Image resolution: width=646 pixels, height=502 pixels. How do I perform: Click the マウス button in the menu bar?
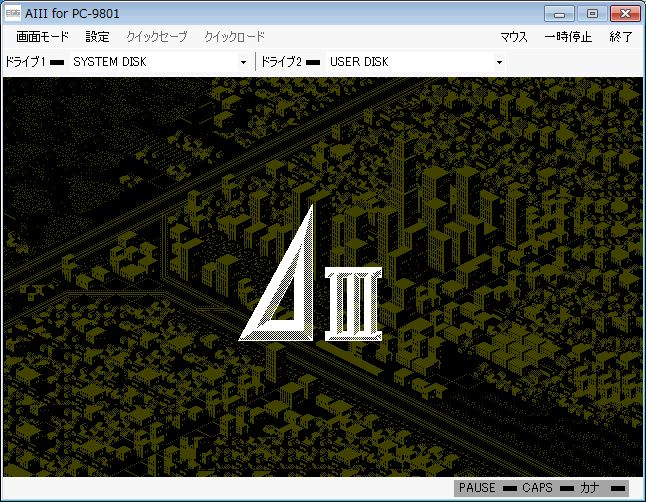(514, 37)
